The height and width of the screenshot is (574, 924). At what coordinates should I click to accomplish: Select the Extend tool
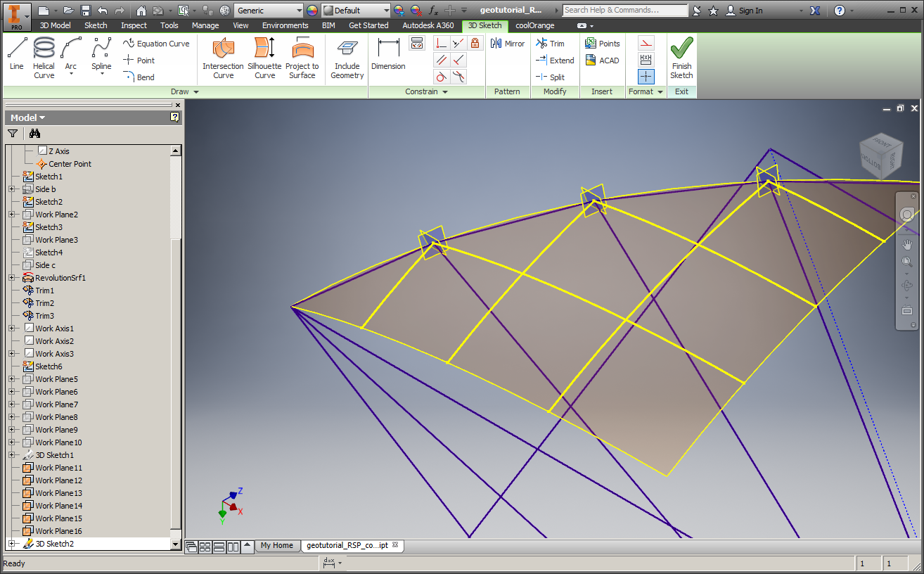click(x=555, y=60)
